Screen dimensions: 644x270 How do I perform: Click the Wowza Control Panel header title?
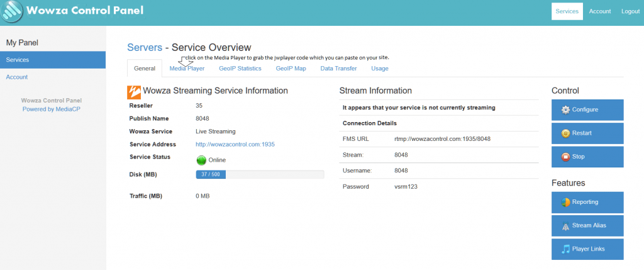pyautogui.click(x=85, y=10)
